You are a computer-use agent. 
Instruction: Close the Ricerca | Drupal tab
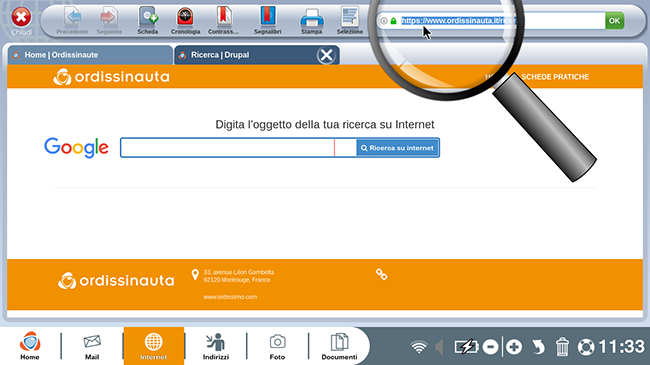click(x=326, y=55)
